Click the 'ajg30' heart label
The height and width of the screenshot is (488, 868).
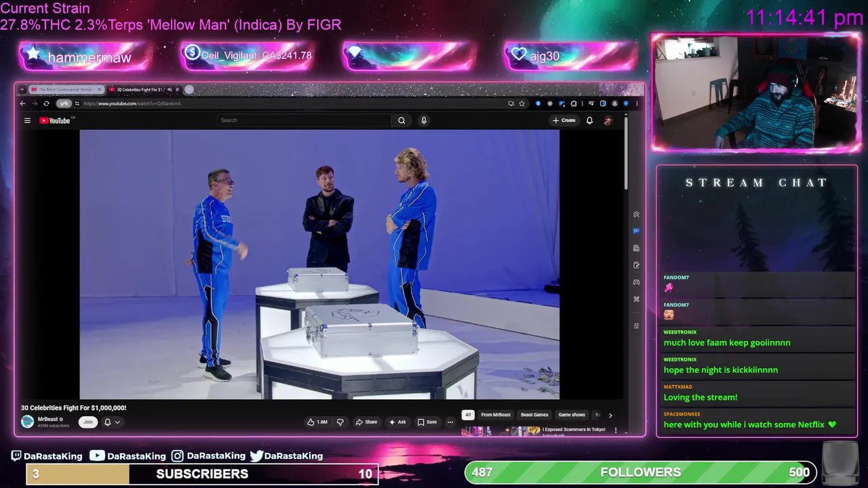(545, 56)
